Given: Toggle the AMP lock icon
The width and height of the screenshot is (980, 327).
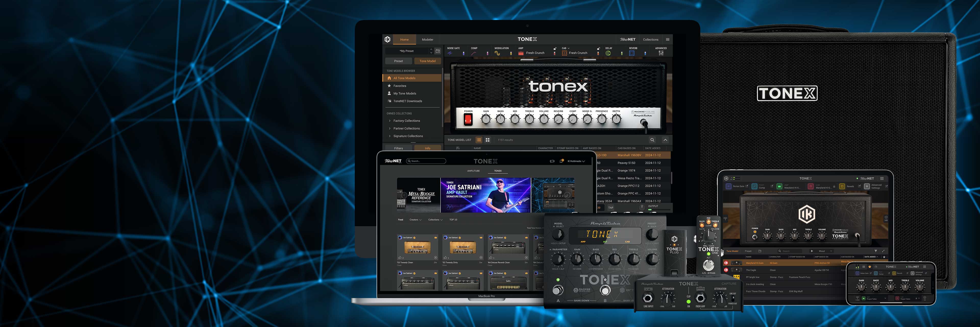Looking at the screenshot, I should point(555,49).
